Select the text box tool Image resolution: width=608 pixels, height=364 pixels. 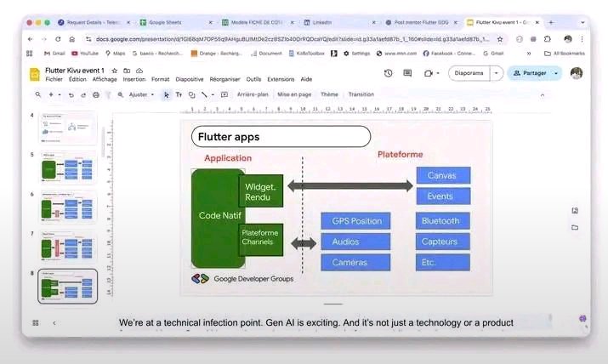pos(179,94)
